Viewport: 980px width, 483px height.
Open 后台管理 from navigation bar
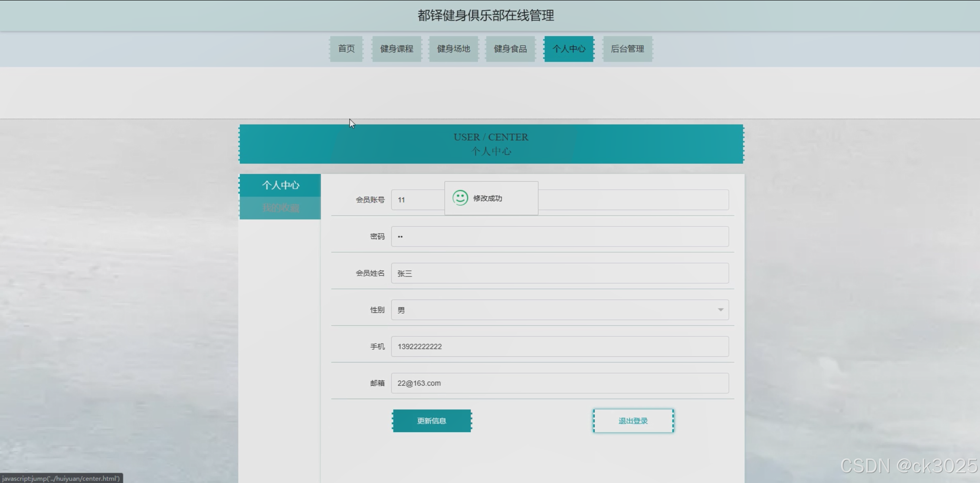click(x=627, y=49)
